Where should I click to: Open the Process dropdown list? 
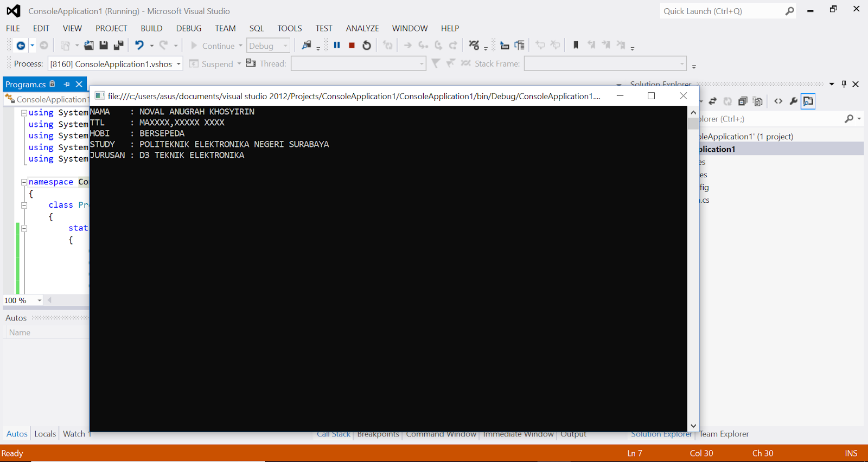point(178,64)
